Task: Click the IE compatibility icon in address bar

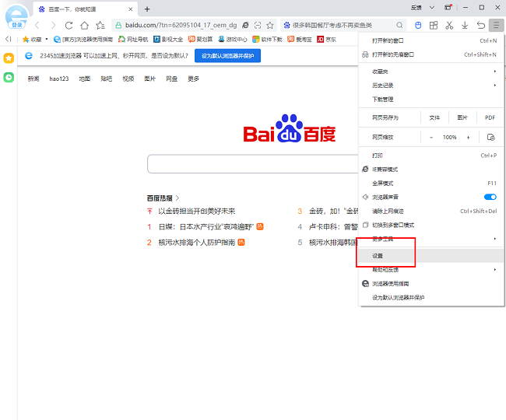Action: (x=245, y=25)
